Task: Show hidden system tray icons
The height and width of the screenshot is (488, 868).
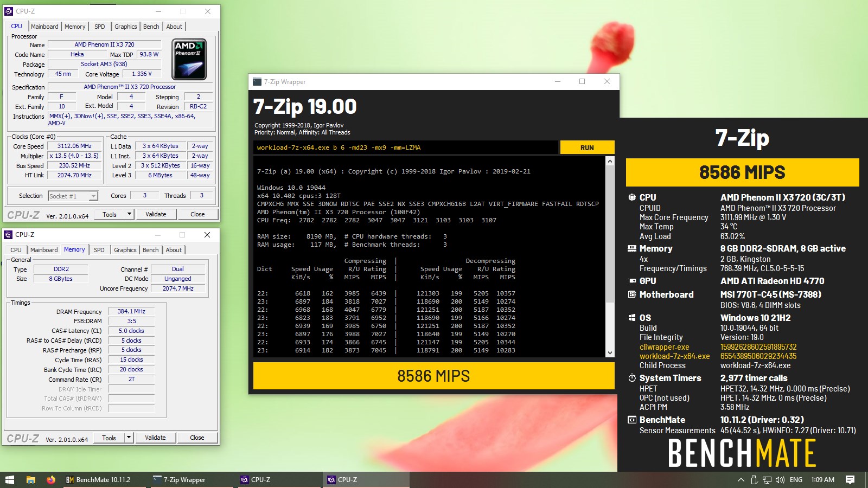Action: (741, 480)
